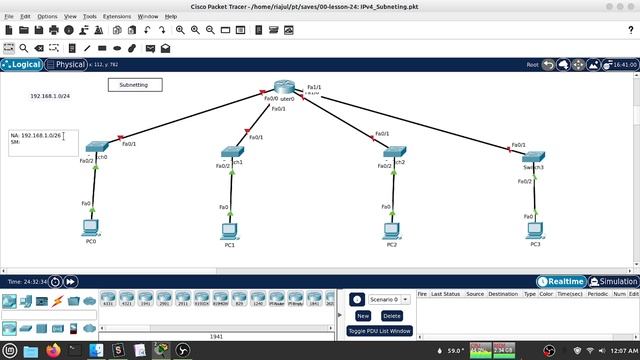
Task: Click Toggle PDU List Window button
Action: coord(380,331)
